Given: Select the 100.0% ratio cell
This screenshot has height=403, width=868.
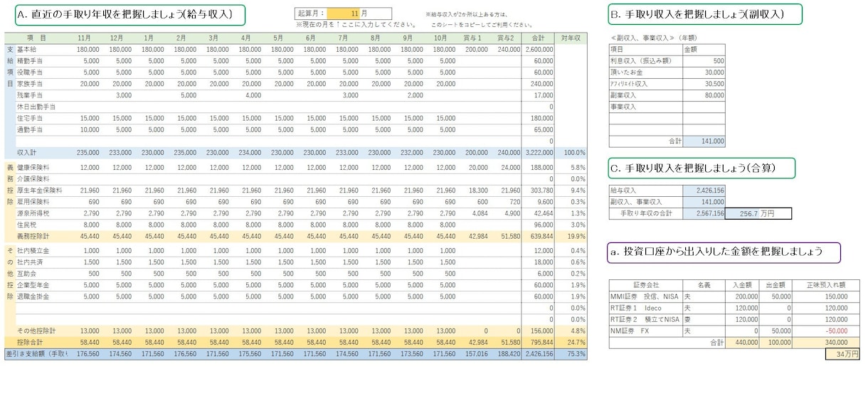Looking at the screenshot, I should pyautogui.click(x=571, y=153).
